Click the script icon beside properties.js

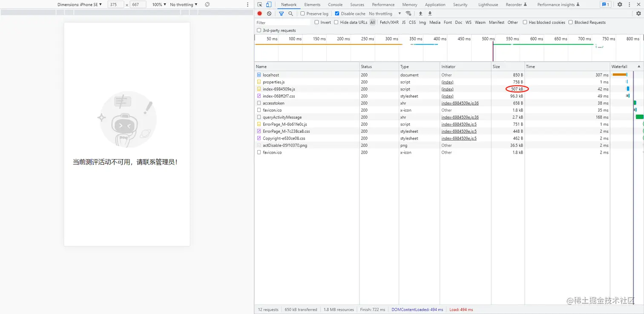click(x=259, y=82)
